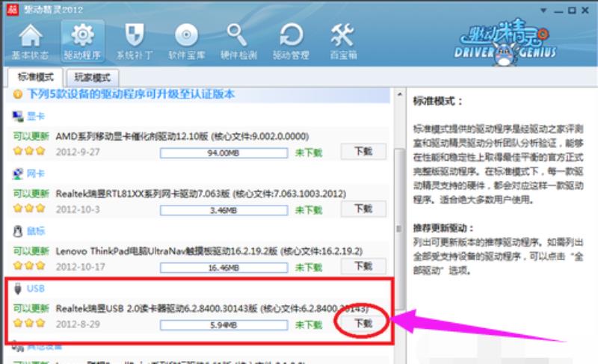Click 未下载 status of AMD driver
598x364 pixels.
pyautogui.click(x=309, y=152)
